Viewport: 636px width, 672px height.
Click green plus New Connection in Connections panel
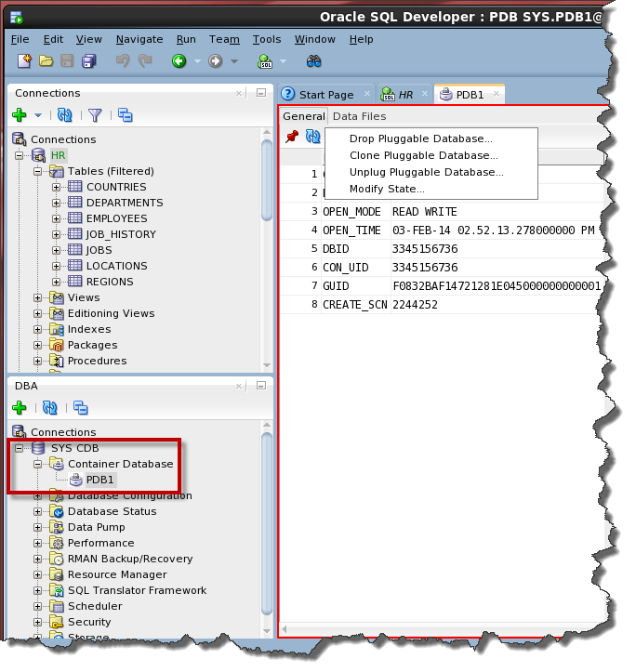[20, 115]
